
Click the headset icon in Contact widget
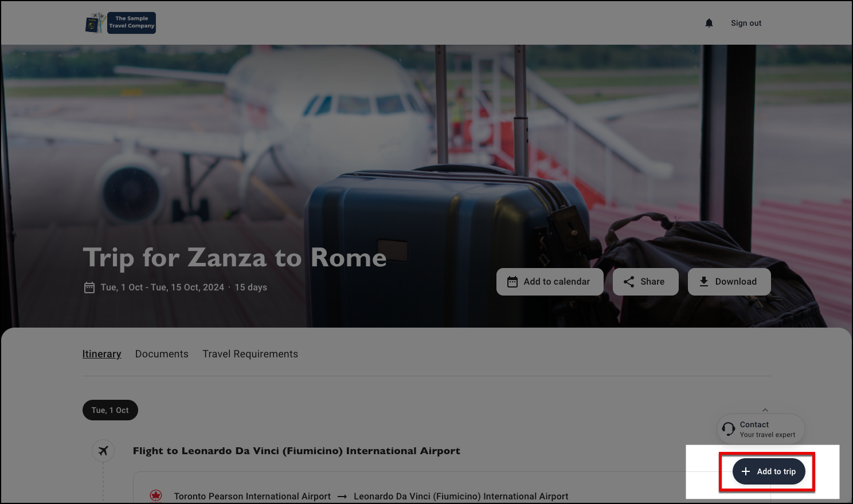[x=729, y=429]
